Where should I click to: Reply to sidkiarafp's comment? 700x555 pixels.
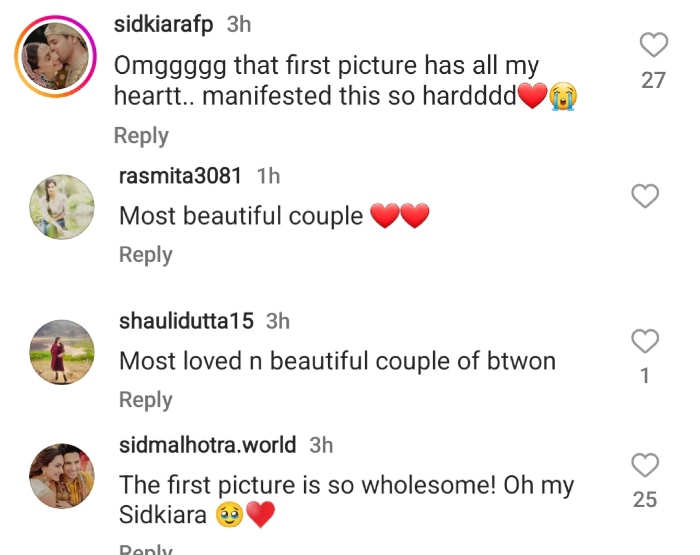pos(141,136)
